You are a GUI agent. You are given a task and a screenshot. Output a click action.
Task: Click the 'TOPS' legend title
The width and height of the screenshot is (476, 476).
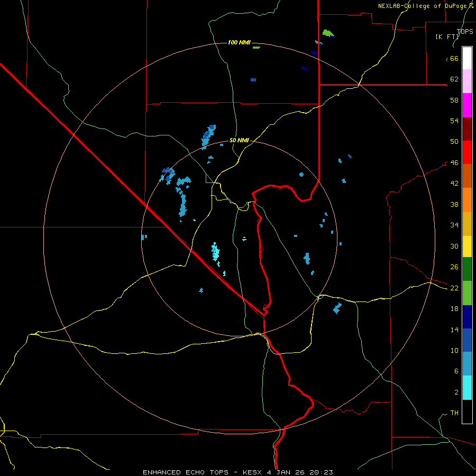pyautogui.click(x=465, y=31)
